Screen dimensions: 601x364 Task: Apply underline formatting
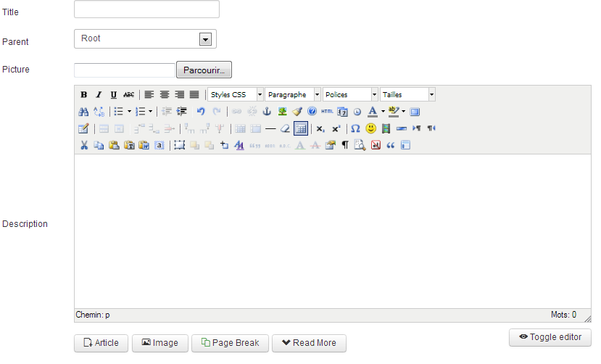tap(113, 95)
